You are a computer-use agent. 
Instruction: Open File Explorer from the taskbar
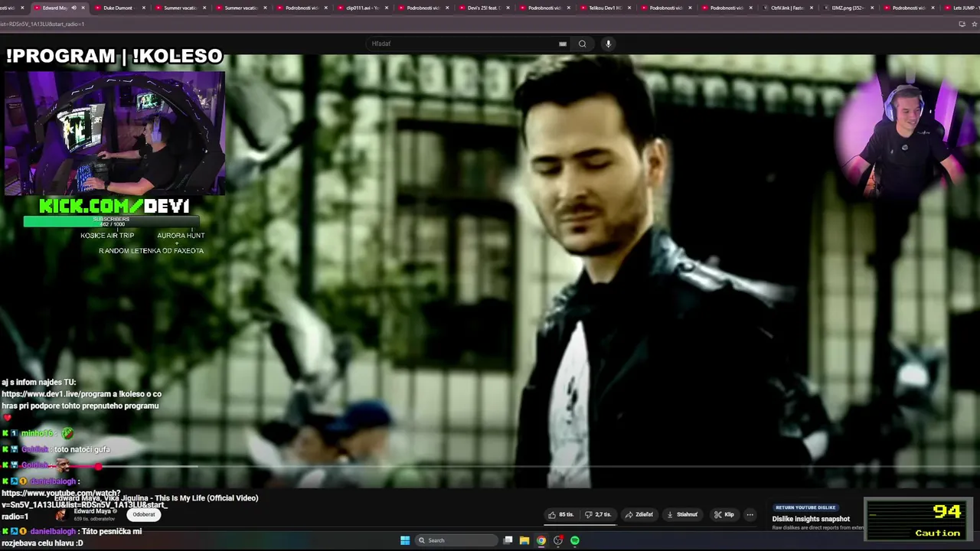coord(524,540)
